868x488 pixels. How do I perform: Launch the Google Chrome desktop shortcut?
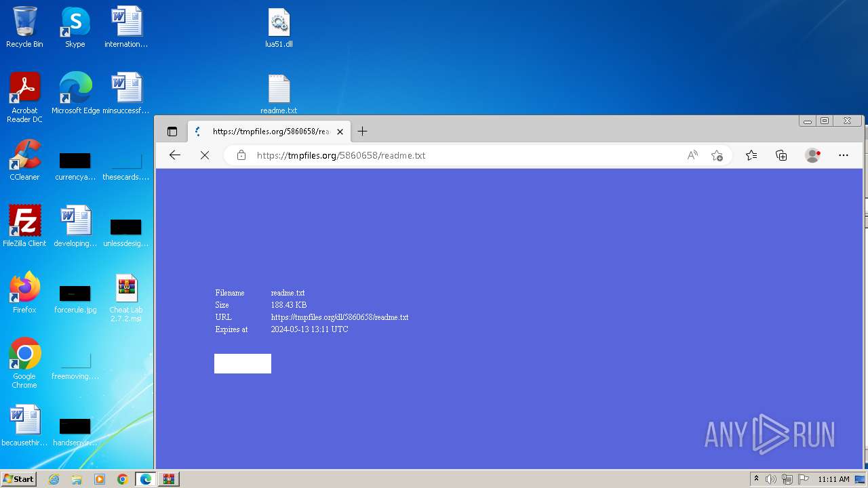(24, 363)
